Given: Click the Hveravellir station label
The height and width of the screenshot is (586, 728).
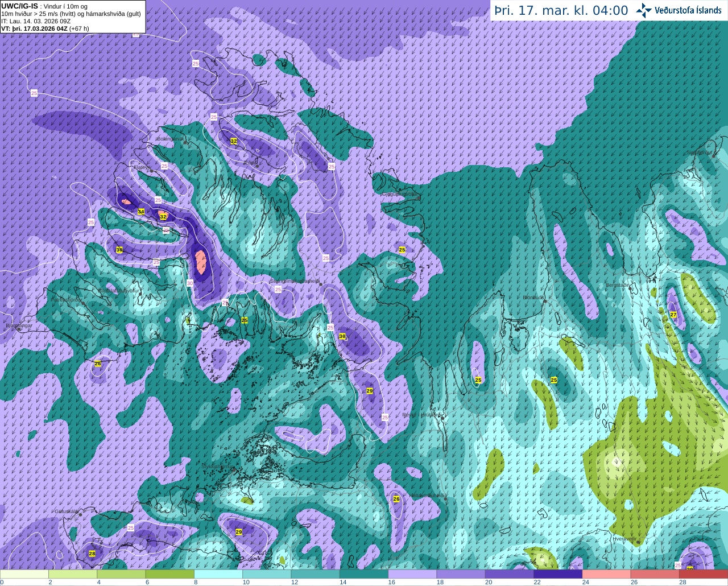Looking at the screenshot, I should tap(624, 538).
